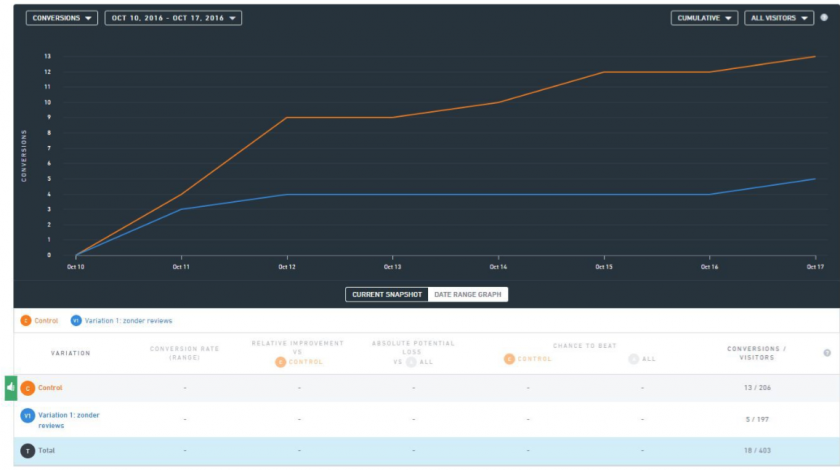Open the All Visitors segment dropdown

[779, 18]
